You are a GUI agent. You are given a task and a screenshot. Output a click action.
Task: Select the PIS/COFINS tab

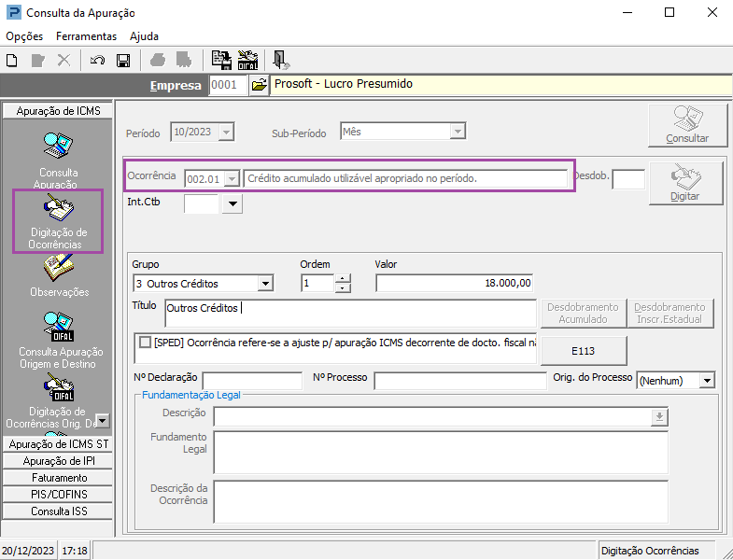pos(58,495)
